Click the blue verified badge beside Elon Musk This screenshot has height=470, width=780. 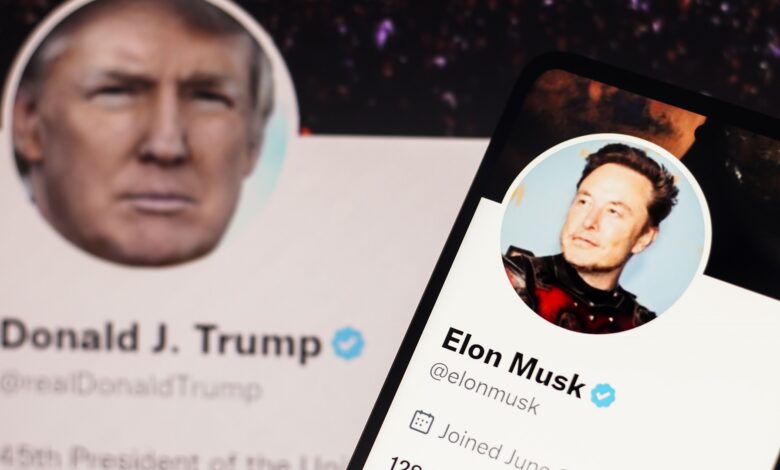[603, 395]
